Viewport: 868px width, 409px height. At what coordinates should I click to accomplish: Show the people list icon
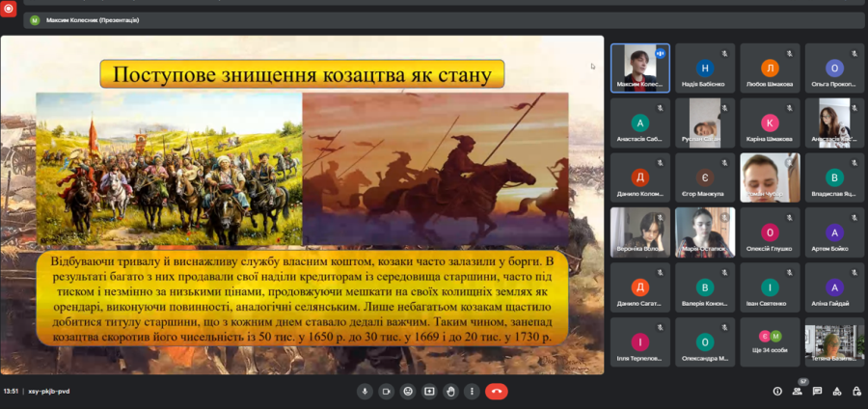pyautogui.click(x=798, y=392)
